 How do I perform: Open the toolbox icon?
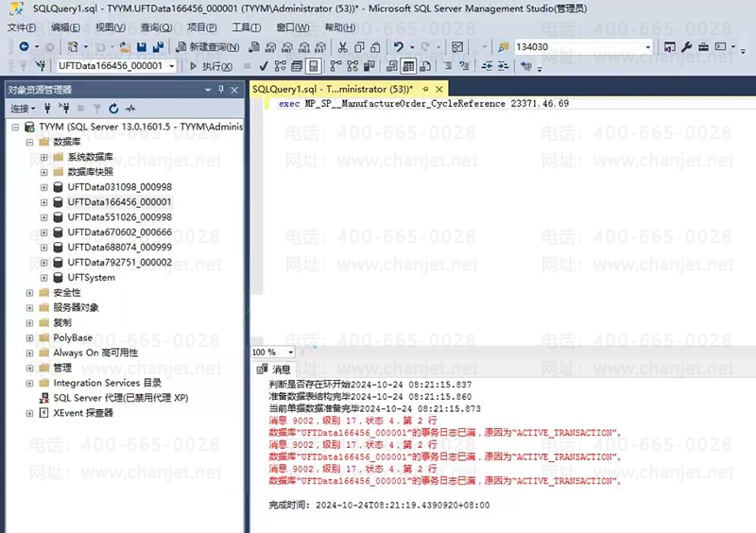pyautogui.click(x=703, y=47)
